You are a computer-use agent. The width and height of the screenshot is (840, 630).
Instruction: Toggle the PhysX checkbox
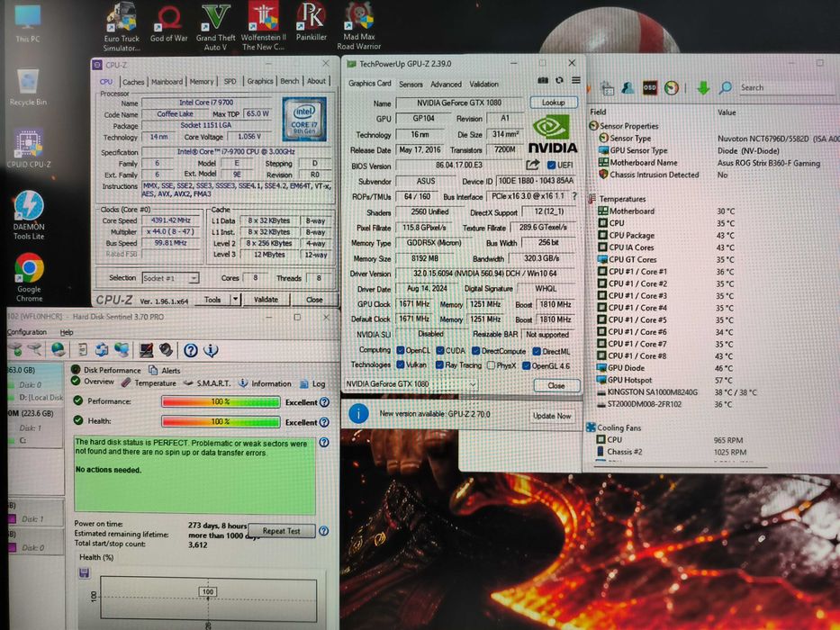pyautogui.click(x=491, y=365)
